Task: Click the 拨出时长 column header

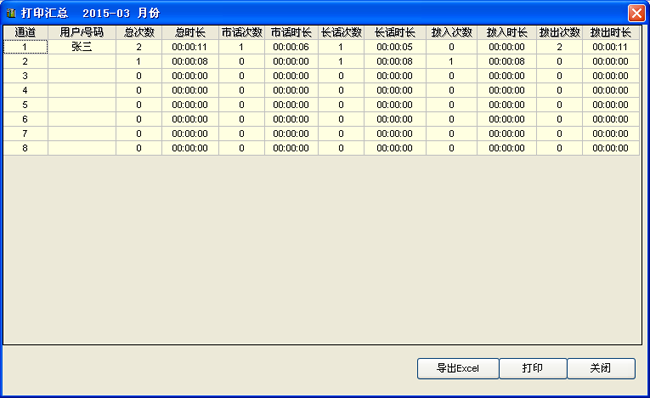Action: [611, 32]
